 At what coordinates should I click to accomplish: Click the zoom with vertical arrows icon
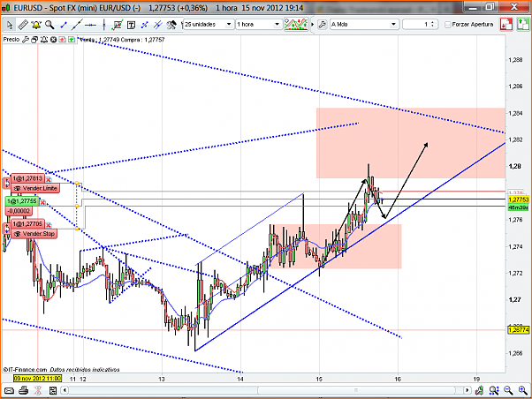494,390
